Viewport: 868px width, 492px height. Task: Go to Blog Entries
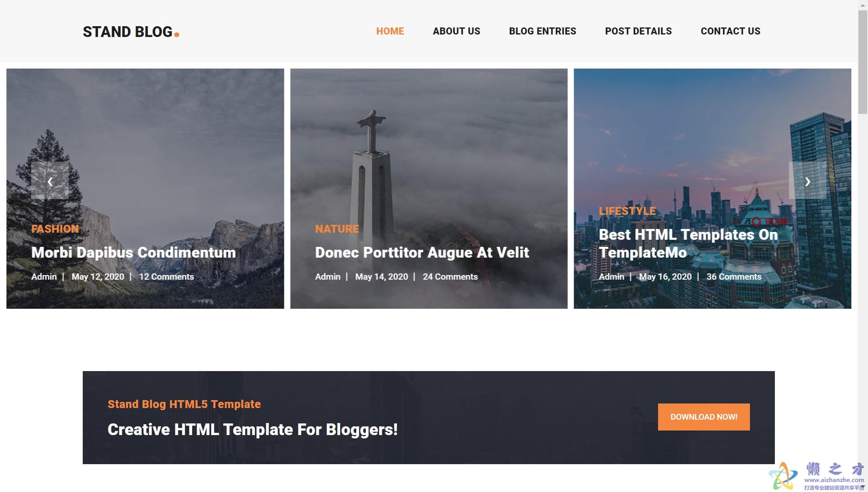(x=542, y=31)
